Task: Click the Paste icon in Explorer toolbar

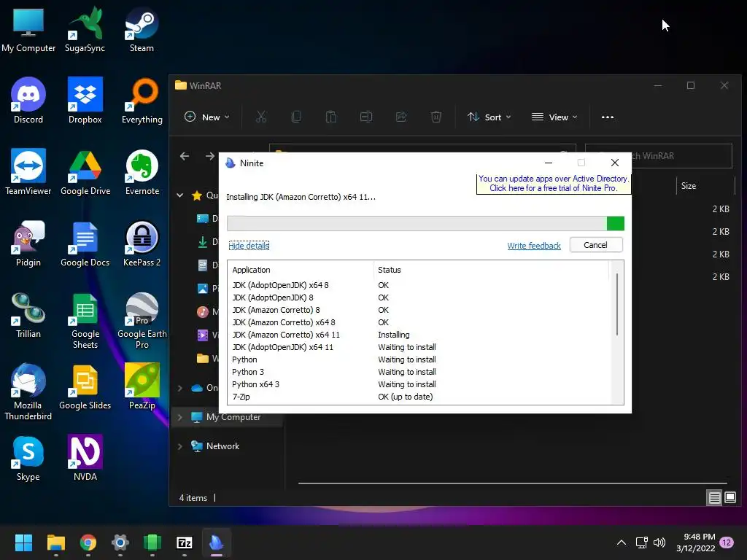Action: click(x=331, y=117)
